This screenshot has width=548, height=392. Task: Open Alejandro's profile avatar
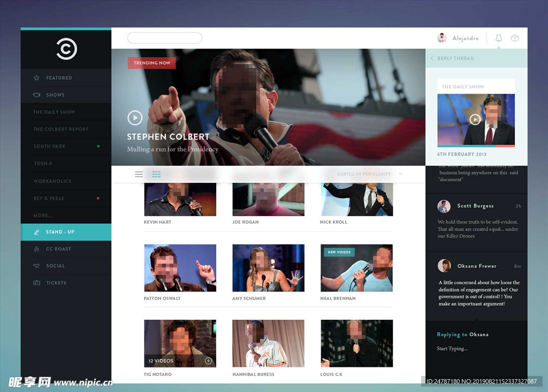click(442, 38)
